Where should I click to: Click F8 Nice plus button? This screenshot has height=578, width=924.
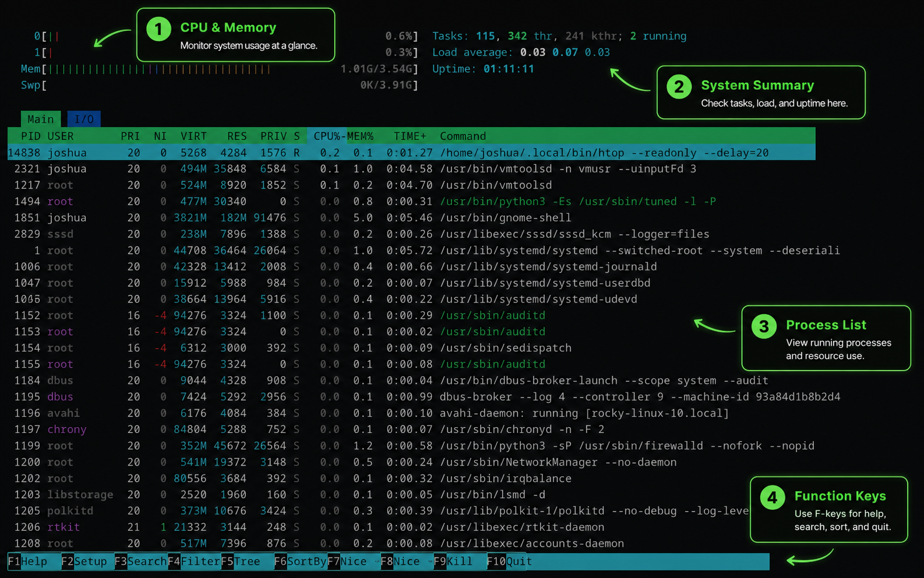click(407, 562)
